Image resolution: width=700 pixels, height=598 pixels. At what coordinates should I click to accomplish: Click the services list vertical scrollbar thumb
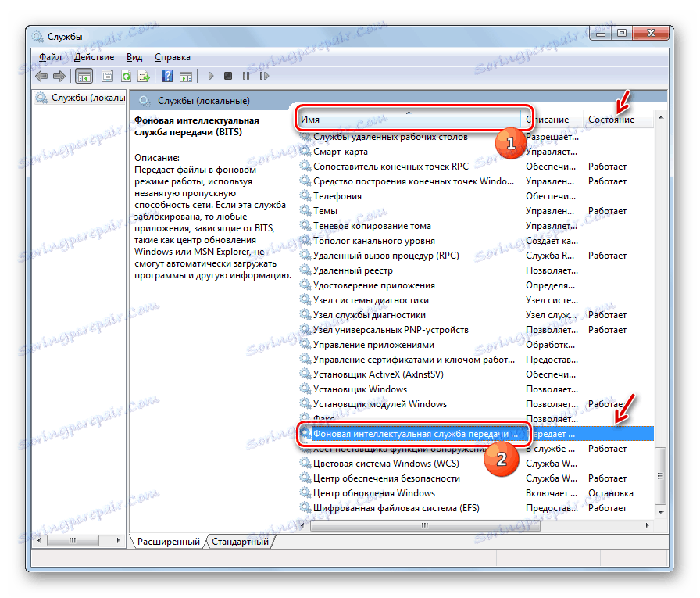[661, 476]
